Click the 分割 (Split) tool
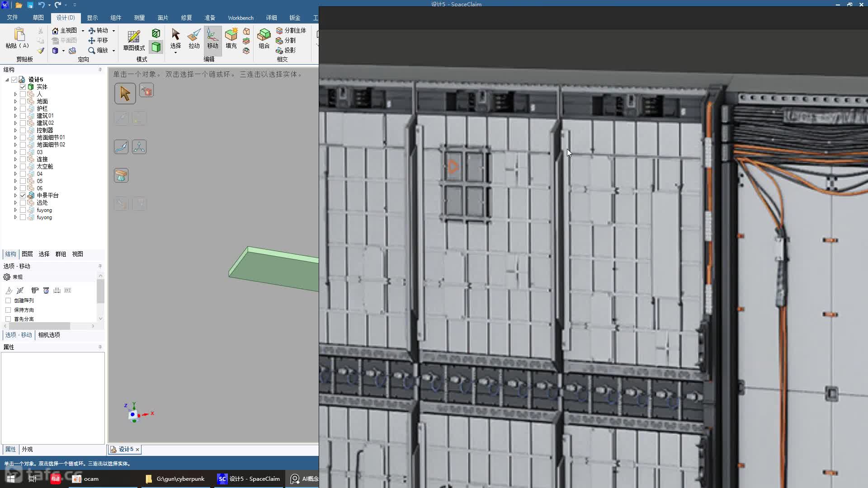Viewport: 868px width, 488px height. (286, 40)
